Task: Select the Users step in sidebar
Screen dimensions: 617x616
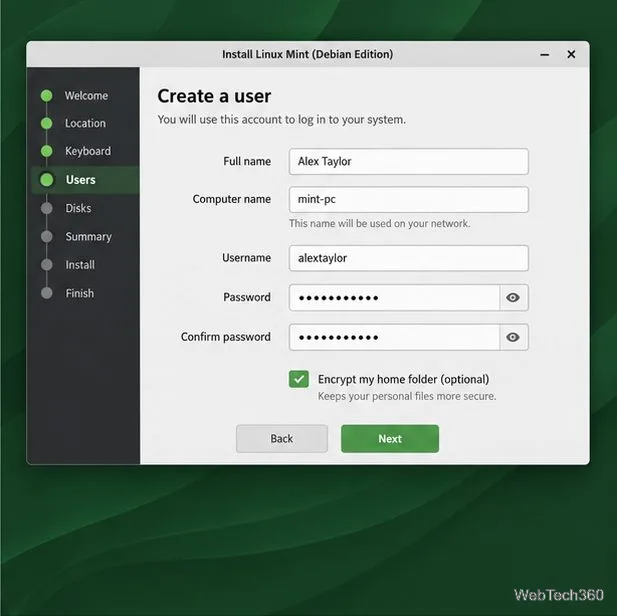Action: point(85,180)
